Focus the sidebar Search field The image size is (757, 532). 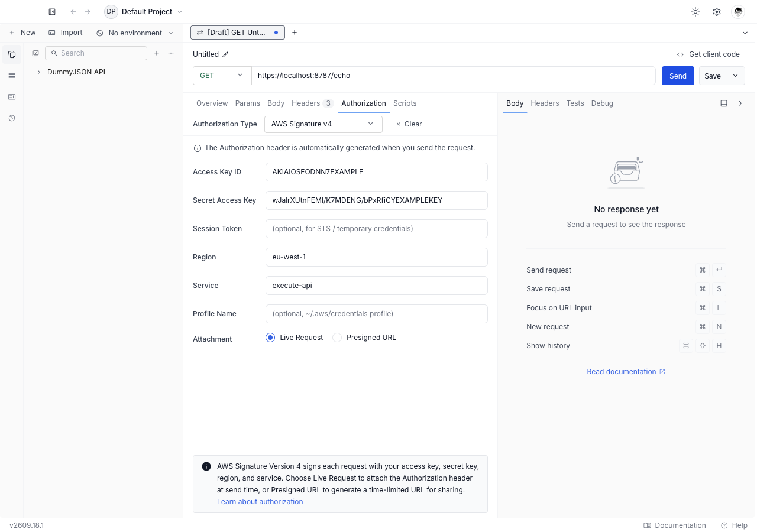click(96, 53)
